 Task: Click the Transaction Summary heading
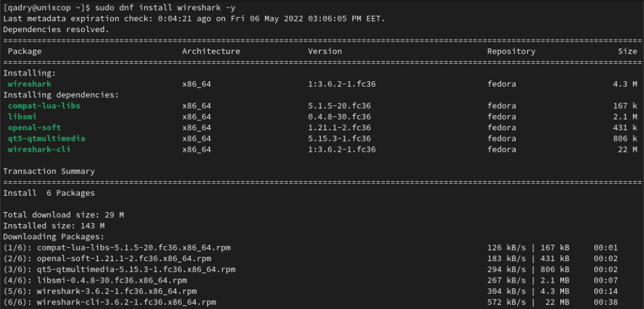[49, 171]
